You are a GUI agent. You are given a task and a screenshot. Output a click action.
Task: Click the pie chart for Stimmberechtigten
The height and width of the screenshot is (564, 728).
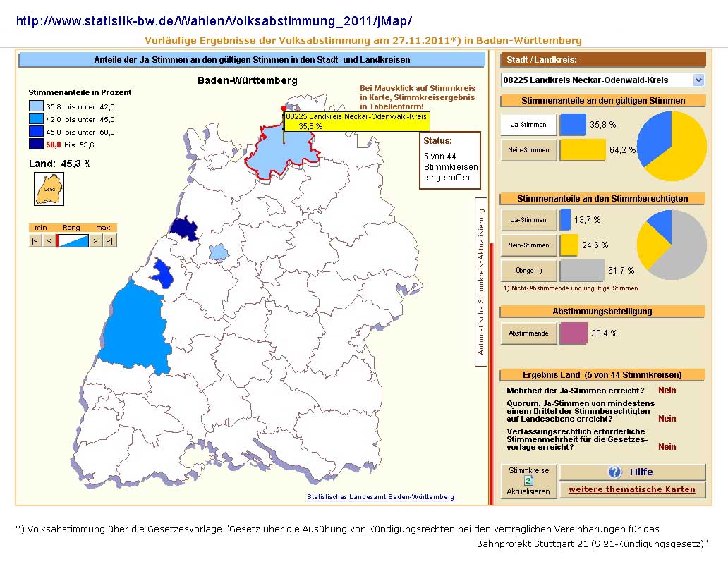[x=672, y=245]
